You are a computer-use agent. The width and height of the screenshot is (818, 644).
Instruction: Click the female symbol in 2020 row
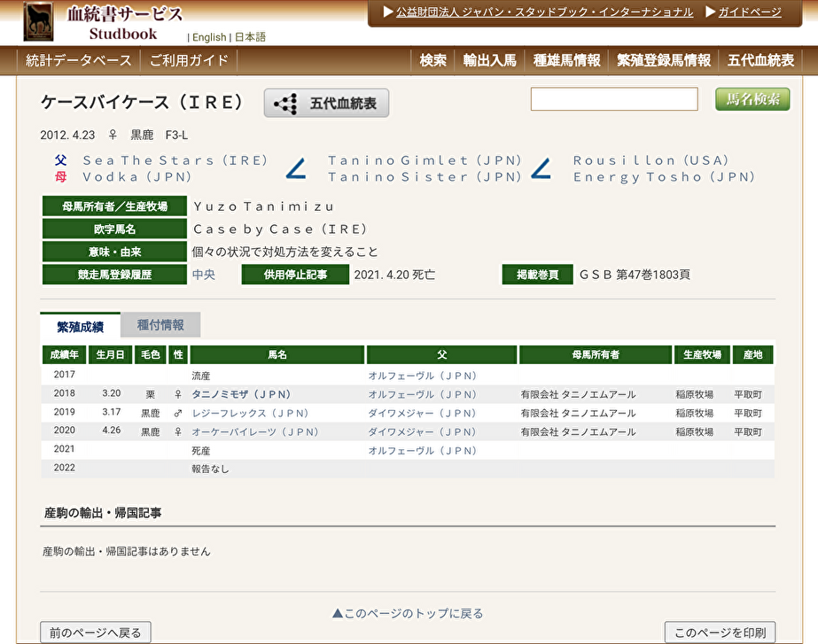(x=178, y=431)
